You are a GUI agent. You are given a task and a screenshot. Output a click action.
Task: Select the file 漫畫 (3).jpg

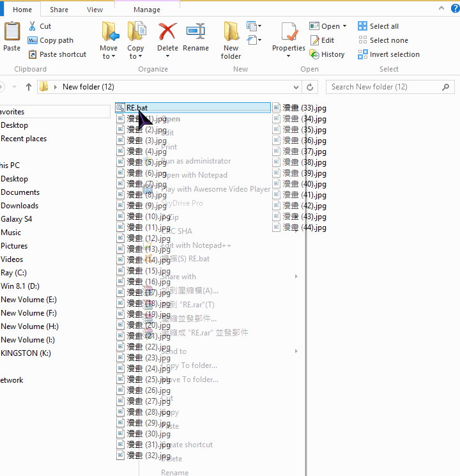(x=147, y=141)
